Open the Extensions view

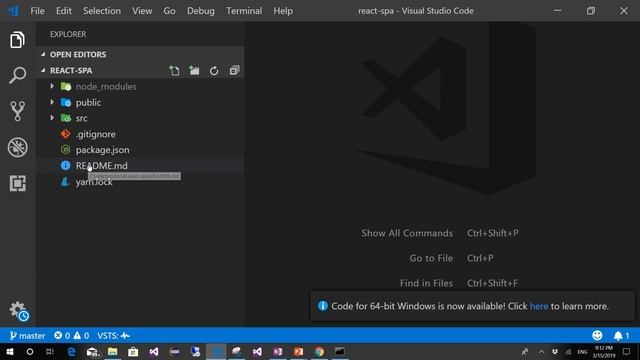point(18,183)
